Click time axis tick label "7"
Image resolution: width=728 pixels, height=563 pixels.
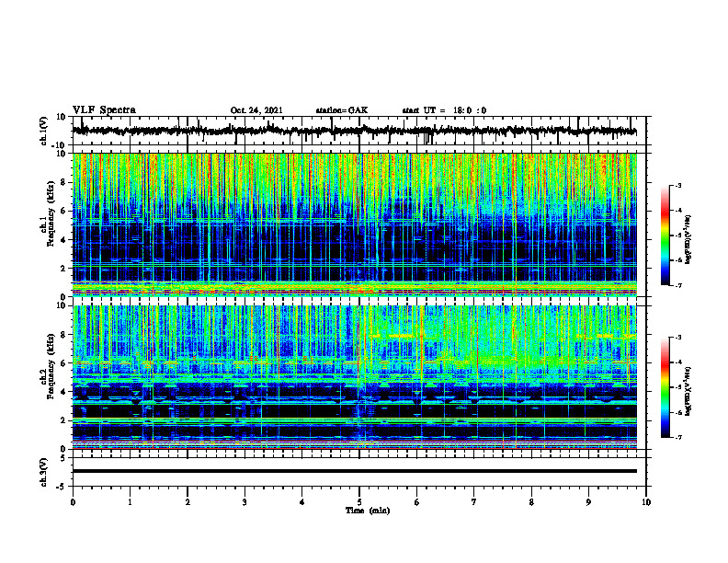click(x=474, y=502)
